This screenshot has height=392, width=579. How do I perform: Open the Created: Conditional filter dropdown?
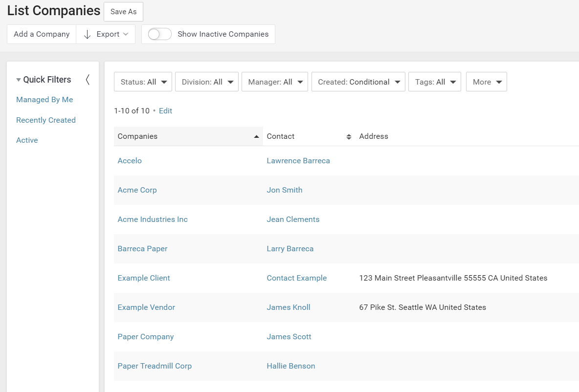(x=358, y=82)
